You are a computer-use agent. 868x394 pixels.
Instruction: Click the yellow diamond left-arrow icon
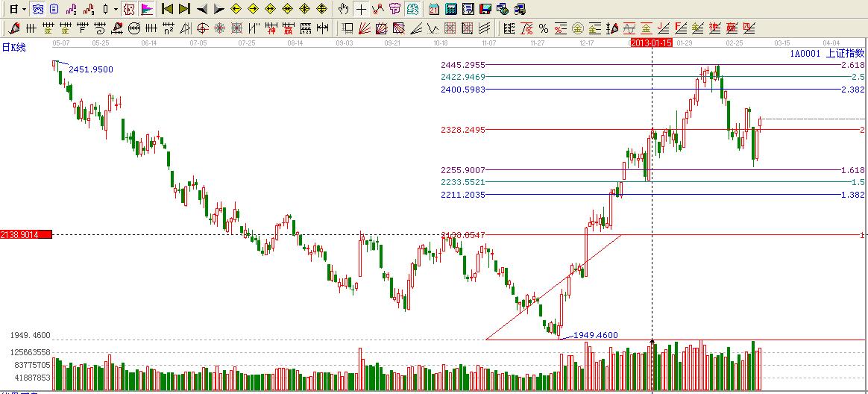click(x=236, y=9)
